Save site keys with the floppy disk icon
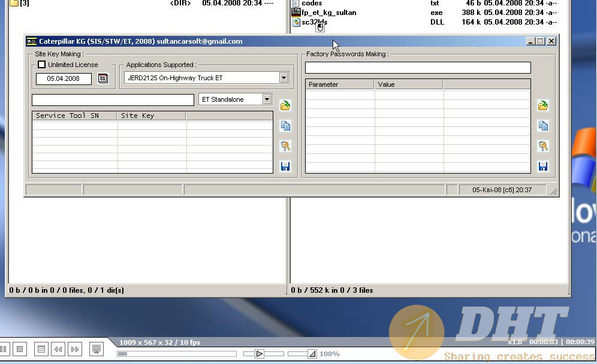 pyautogui.click(x=285, y=166)
